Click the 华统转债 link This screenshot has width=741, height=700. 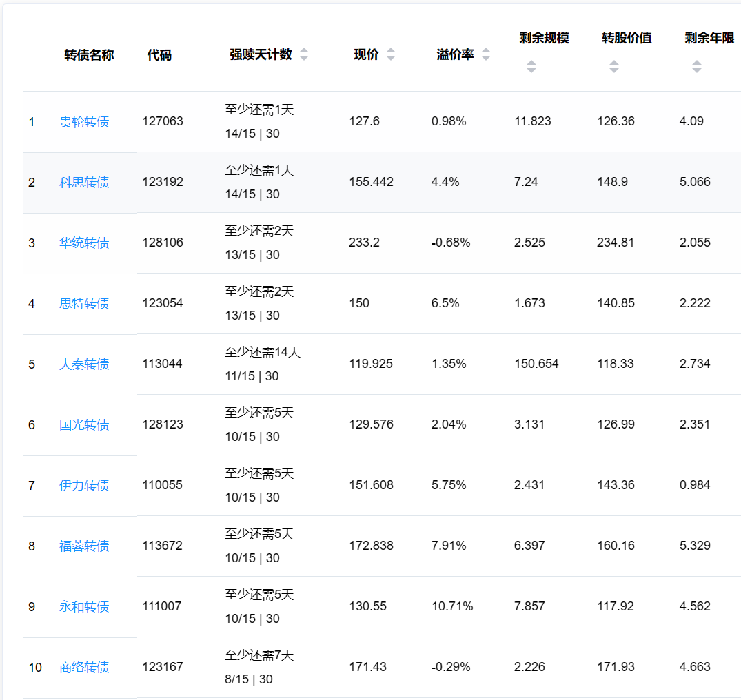pyautogui.click(x=84, y=243)
